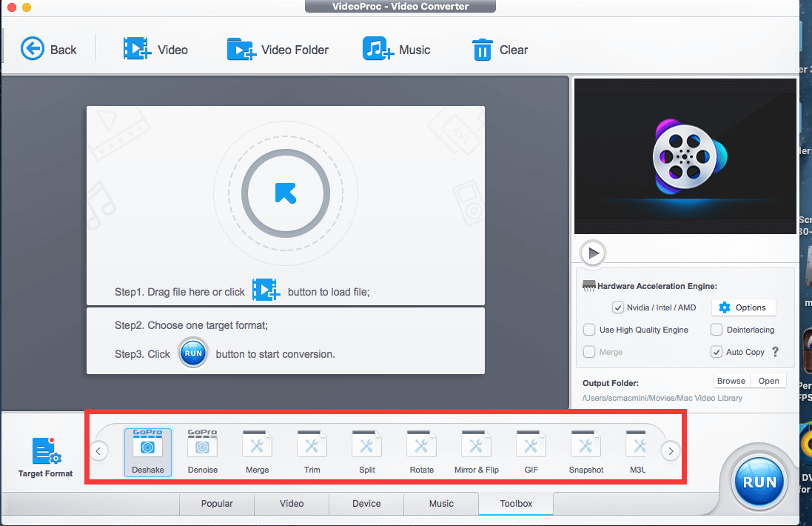
Task: Choose the Mirror & Flip tool
Action: click(477, 451)
